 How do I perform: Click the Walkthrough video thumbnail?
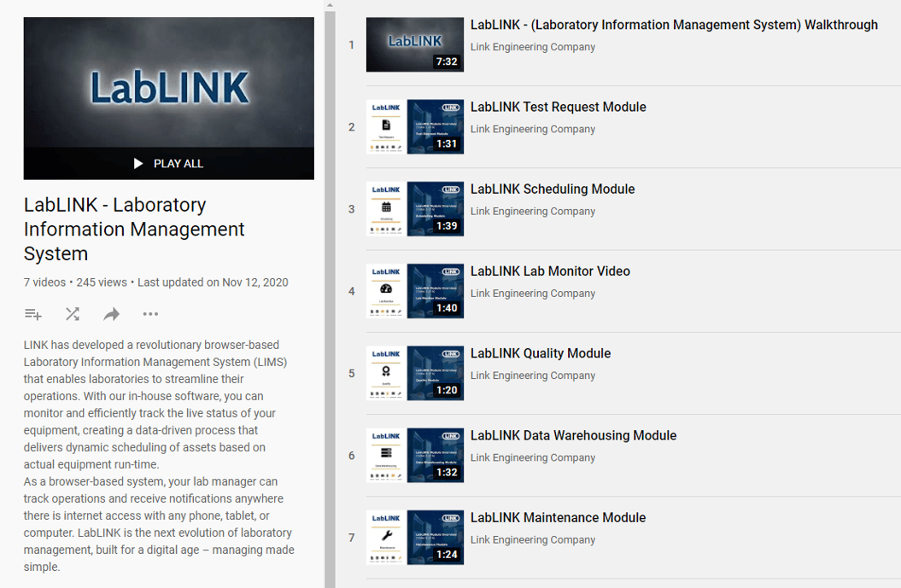pyautogui.click(x=414, y=44)
